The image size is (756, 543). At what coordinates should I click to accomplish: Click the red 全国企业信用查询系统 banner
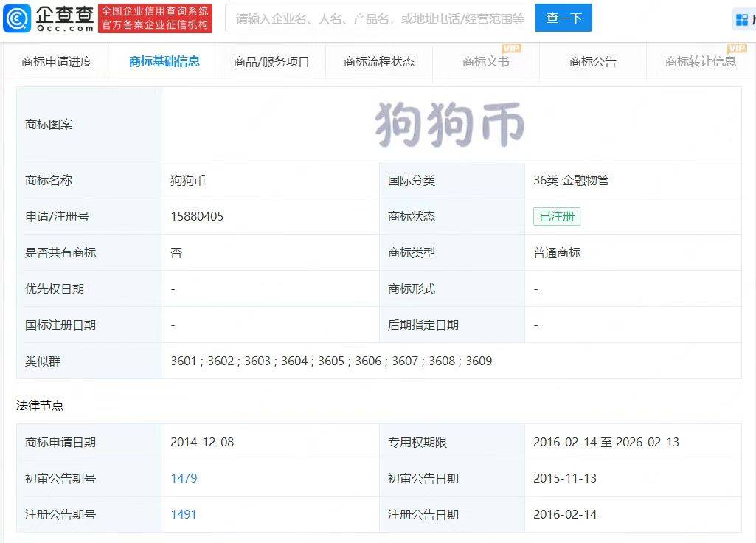tap(156, 18)
